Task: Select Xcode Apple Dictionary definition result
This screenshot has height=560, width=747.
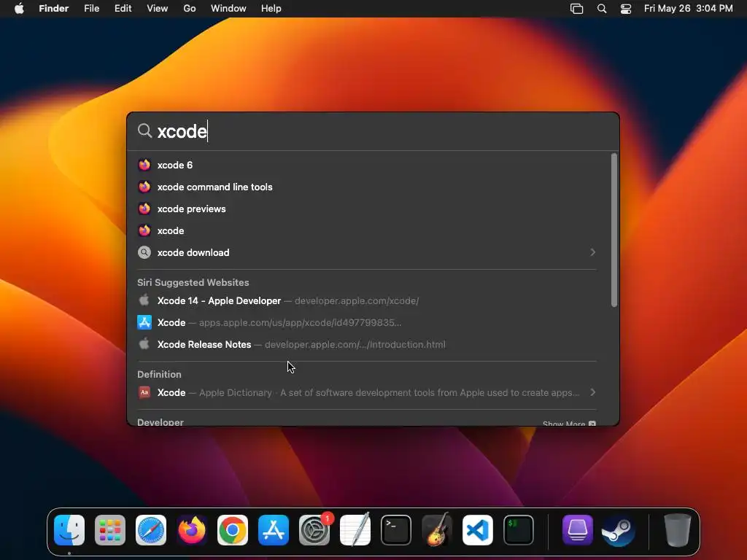Action: click(x=367, y=392)
